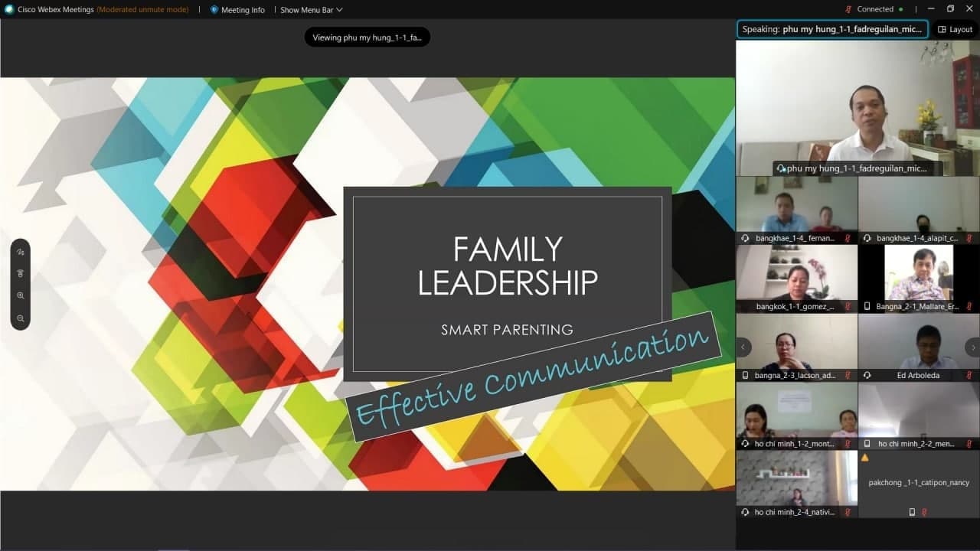Image resolution: width=980 pixels, height=551 pixels.
Task: Click the headset icon on Ed Arboleda tile
Action: click(x=867, y=375)
